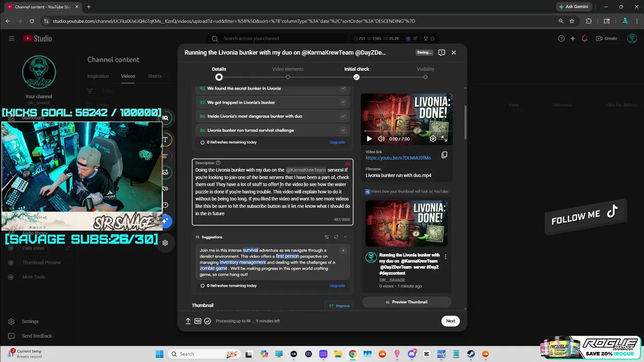
Task: Open Discord from the taskbar
Action: tap(412, 354)
